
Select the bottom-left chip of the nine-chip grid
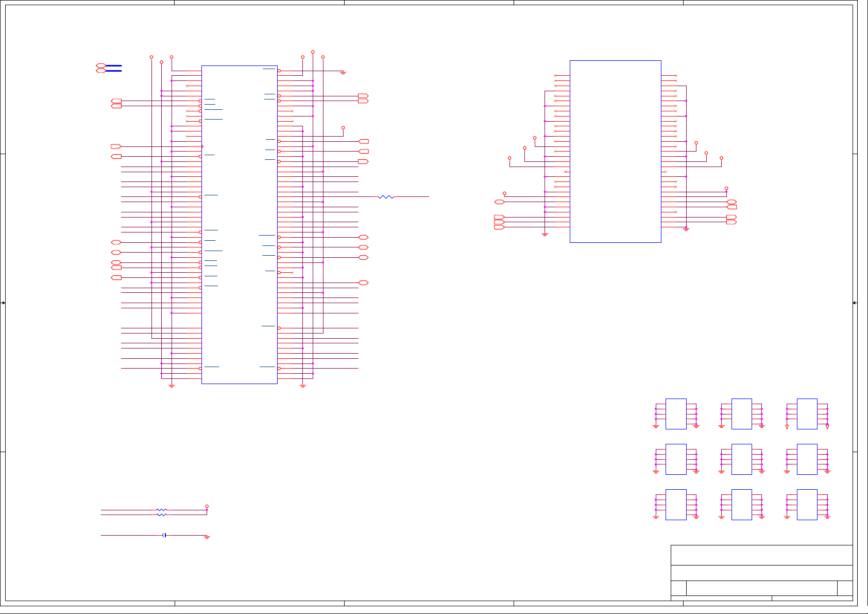coord(676,505)
